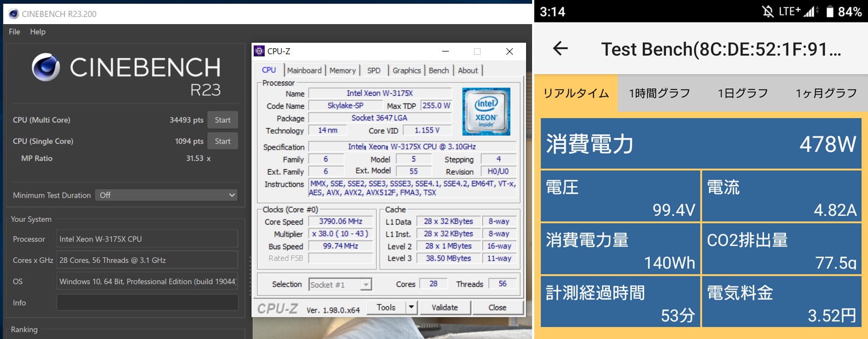
Task: Switch to the Mainboard tab in CPU-Z
Action: (304, 71)
